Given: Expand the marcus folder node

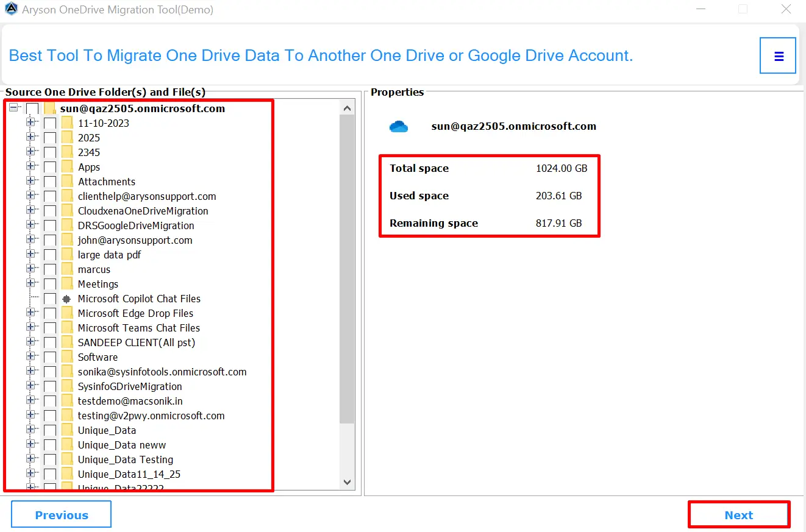Looking at the screenshot, I should (x=31, y=269).
